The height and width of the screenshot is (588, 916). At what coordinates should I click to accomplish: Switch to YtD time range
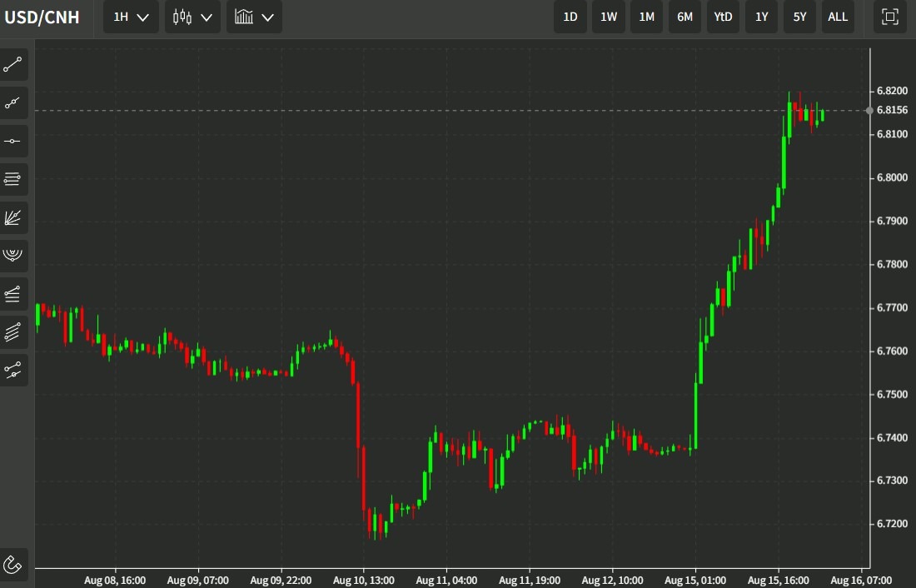coord(723,17)
